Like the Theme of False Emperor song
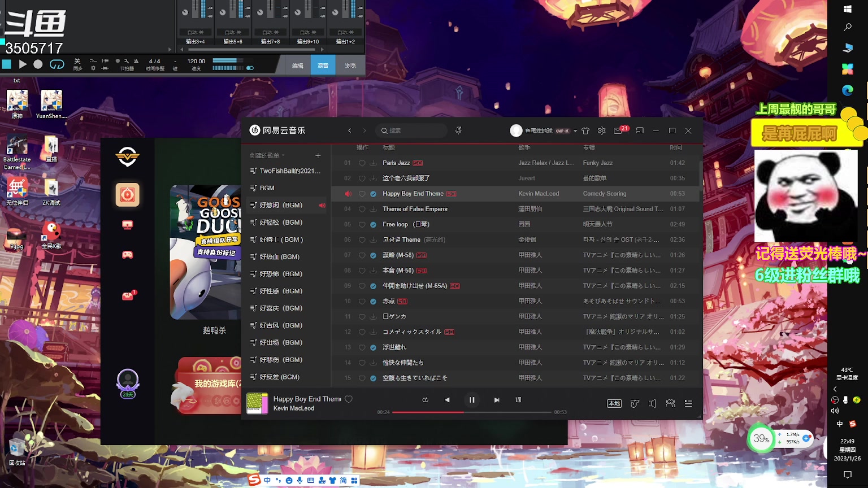This screenshot has height=488, width=868. pos(362,209)
